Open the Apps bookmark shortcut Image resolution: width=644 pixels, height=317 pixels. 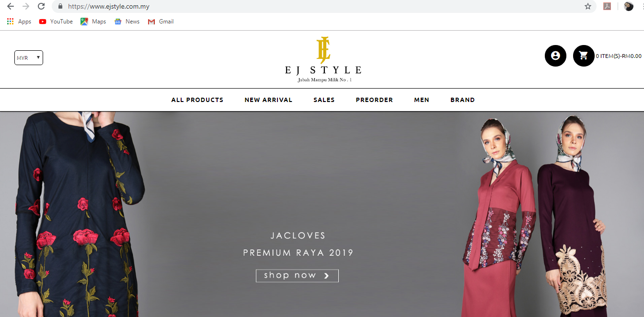pyautogui.click(x=19, y=22)
